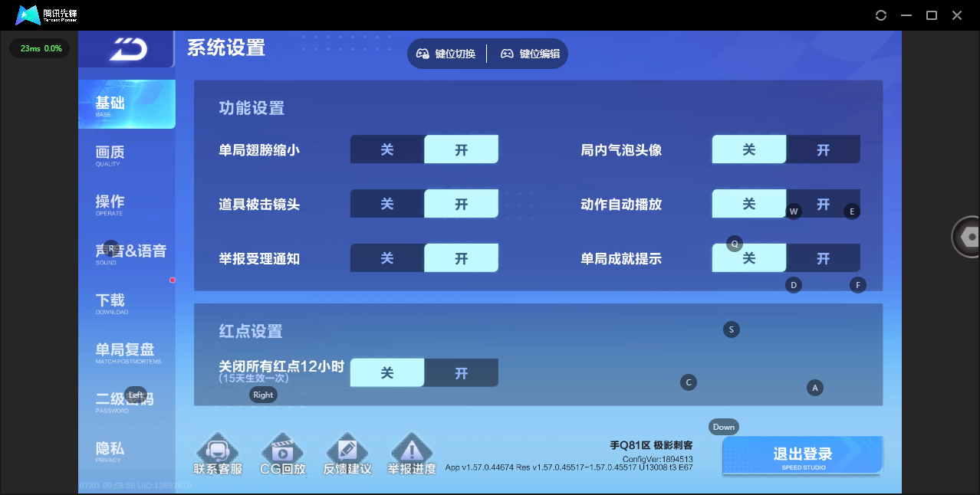
Task: Open 单局复盘 match postmortem tab
Action: click(127, 352)
